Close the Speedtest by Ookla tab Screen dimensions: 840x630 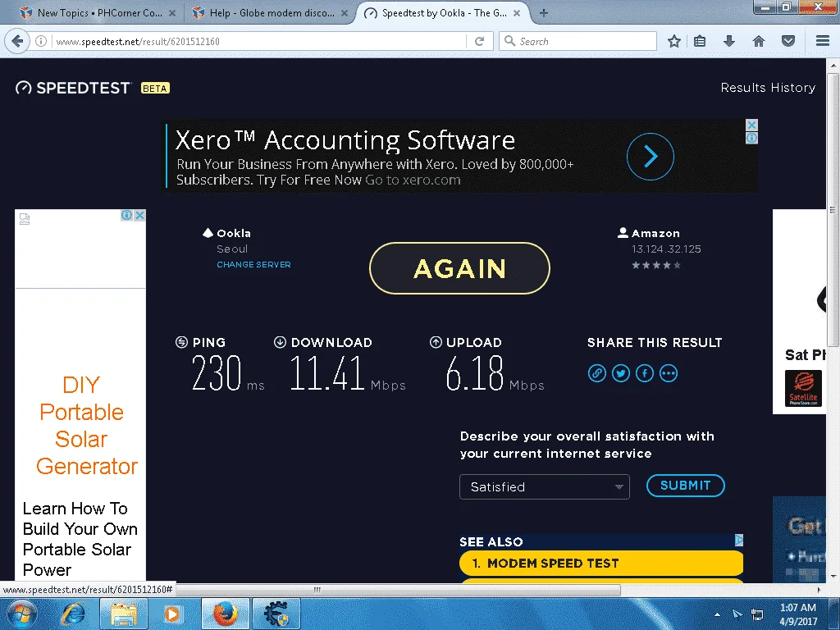[517, 13]
